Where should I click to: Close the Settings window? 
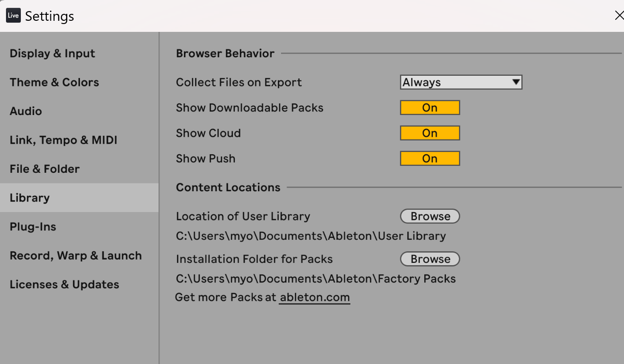[x=618, y=16]
